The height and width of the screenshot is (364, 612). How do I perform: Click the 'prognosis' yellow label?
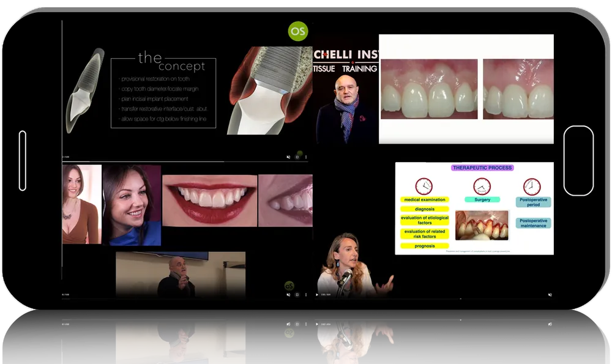(425, 246)
